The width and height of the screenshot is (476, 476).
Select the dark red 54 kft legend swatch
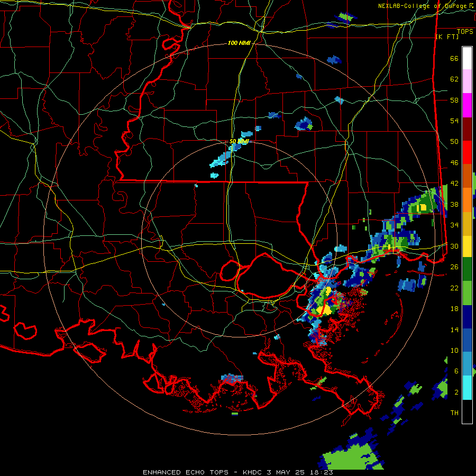point(467,129)
